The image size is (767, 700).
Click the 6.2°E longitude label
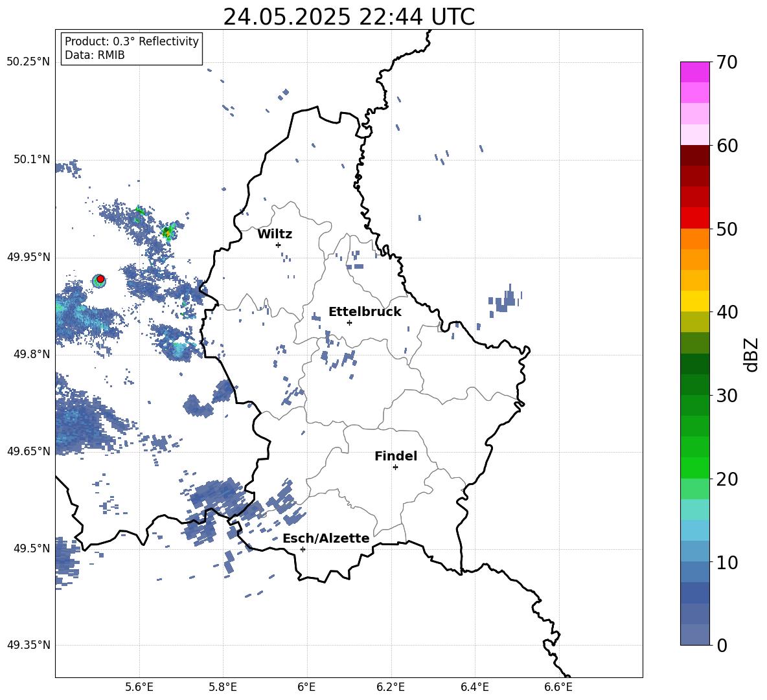click(x=391, y=687)
